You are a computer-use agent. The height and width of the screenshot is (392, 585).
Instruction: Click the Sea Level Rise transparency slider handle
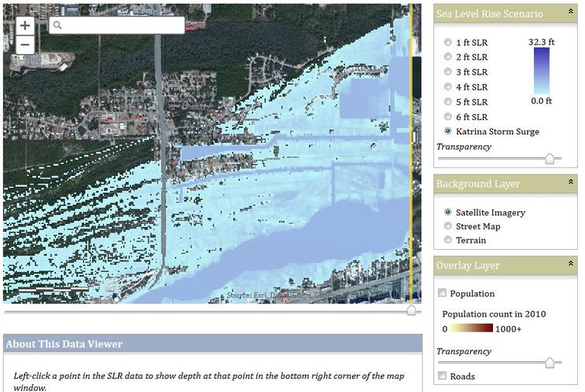(550, 159)
